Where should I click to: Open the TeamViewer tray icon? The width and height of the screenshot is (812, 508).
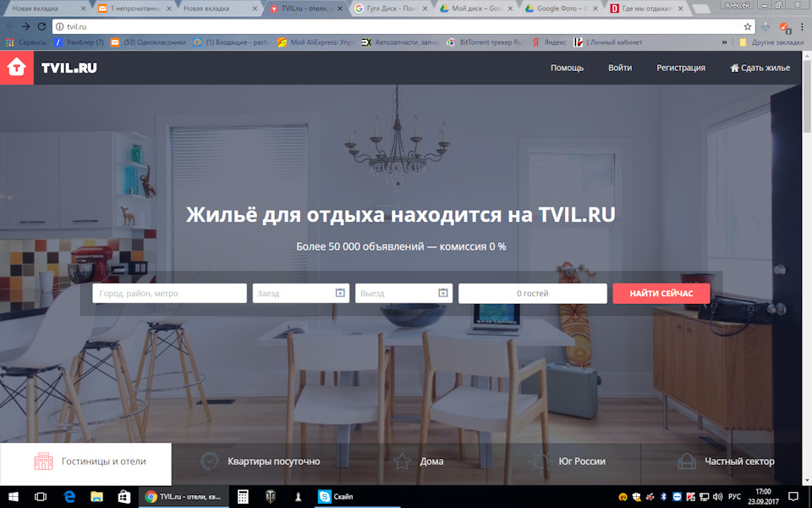pos(677,497)
